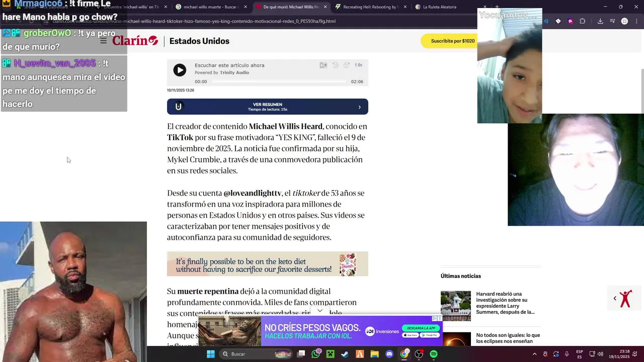The height and width of the screenshot is (362, 644).
Task: Click microphone icon in system tray
Action: pyautogui.click(x=567, y=354)
